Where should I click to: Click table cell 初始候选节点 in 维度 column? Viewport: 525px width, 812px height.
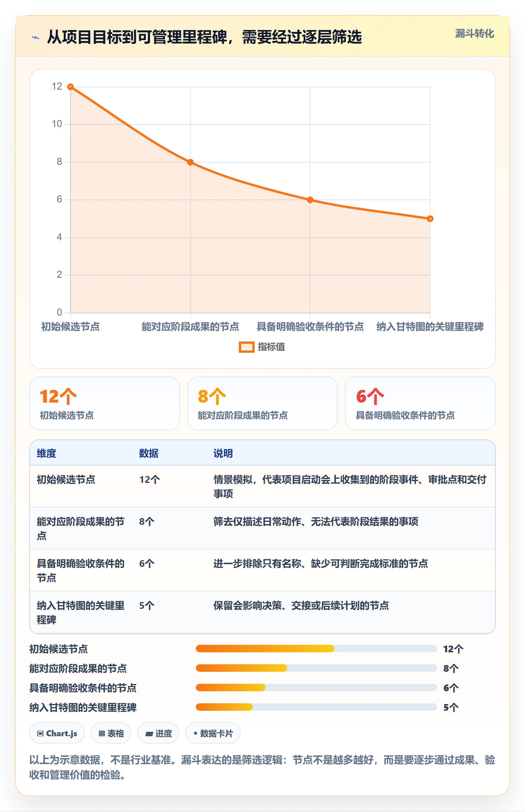tap(66, 479)
